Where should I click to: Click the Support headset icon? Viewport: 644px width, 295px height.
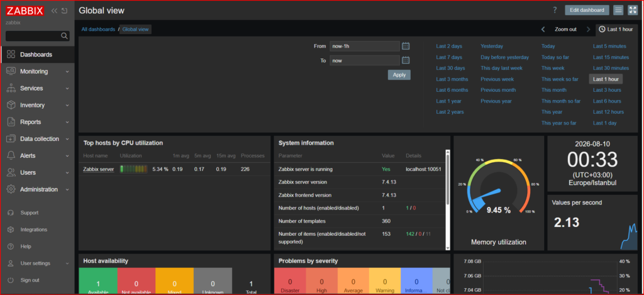11,213
